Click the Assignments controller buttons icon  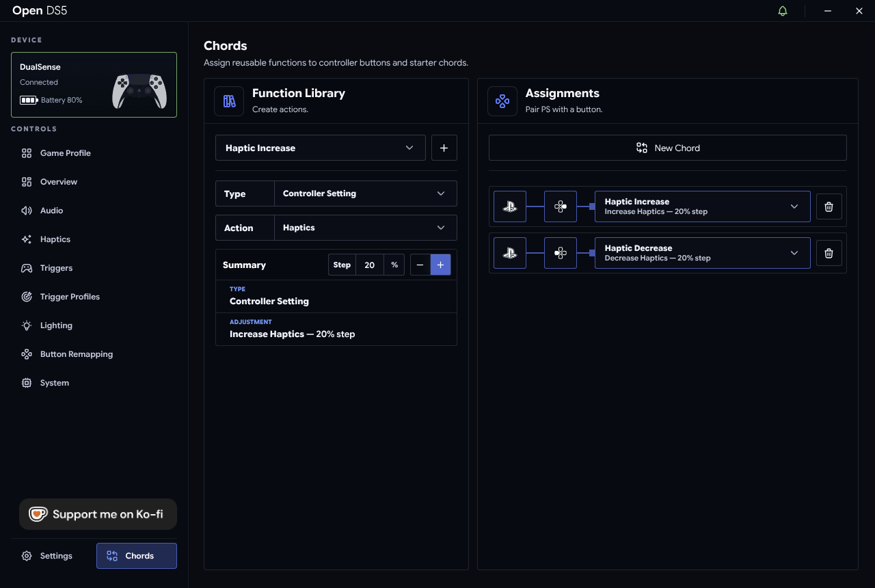tap(502, 101)
